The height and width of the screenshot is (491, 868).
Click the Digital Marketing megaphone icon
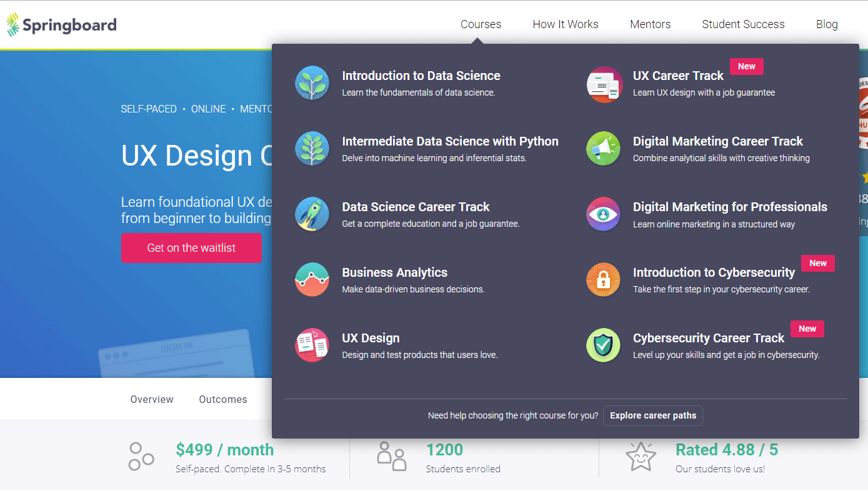[603, 149]
